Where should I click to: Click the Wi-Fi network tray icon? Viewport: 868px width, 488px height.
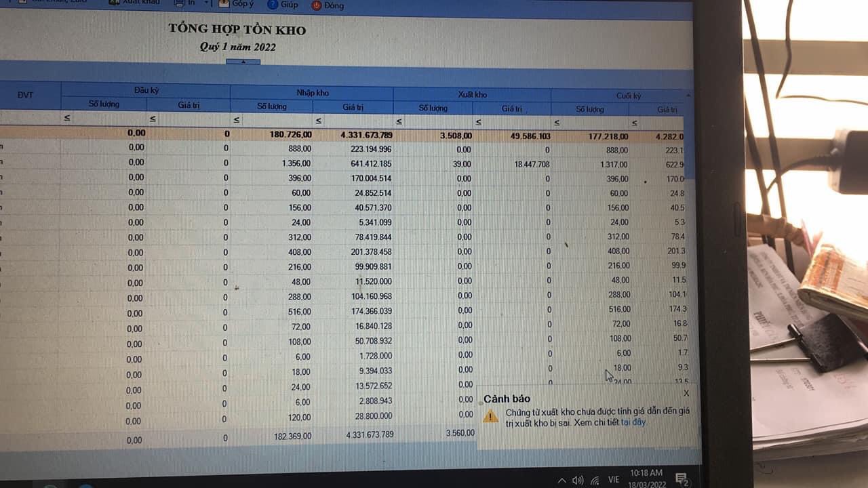(595, 481)
